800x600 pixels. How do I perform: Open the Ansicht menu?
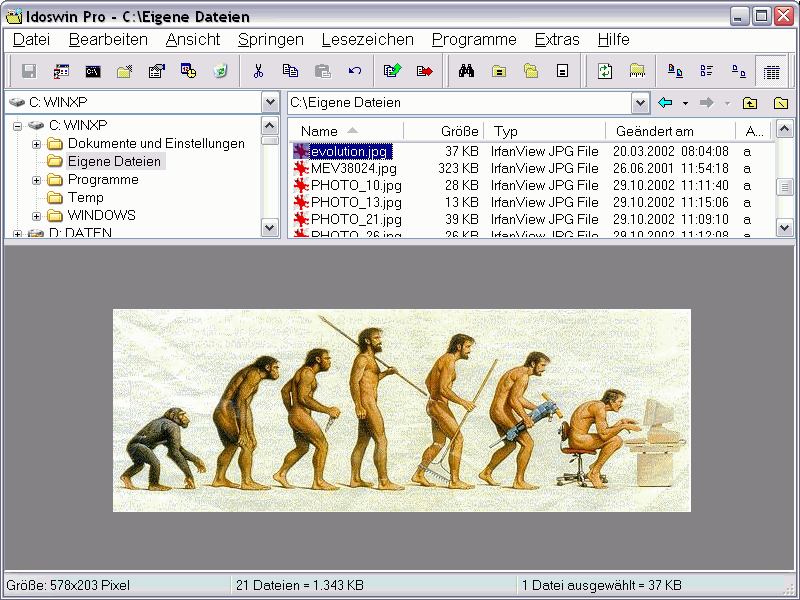point(193,39)
